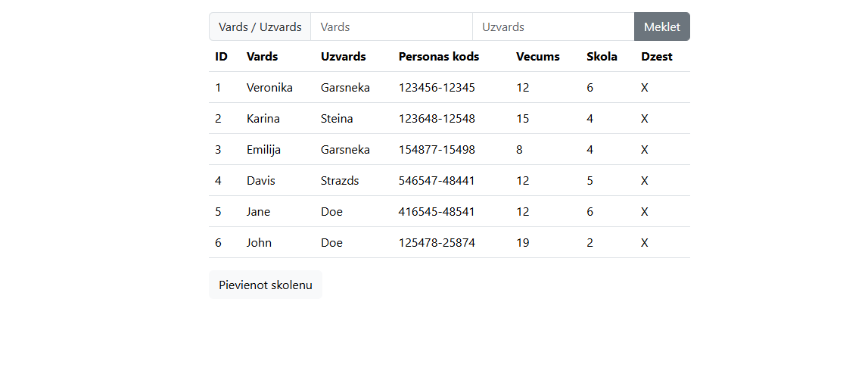Remove Davis Strazds via X
868x386 pixels.
click(x=644, y=181)
